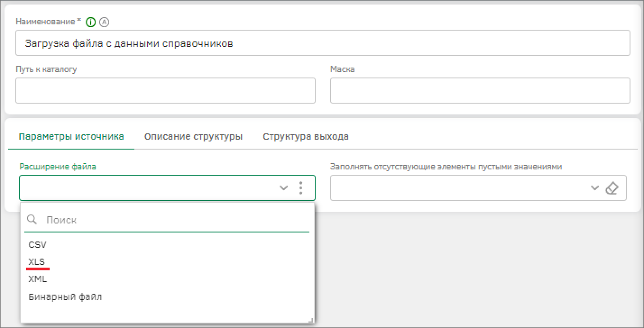Select the Параметры источника tab

pos(71,137)
